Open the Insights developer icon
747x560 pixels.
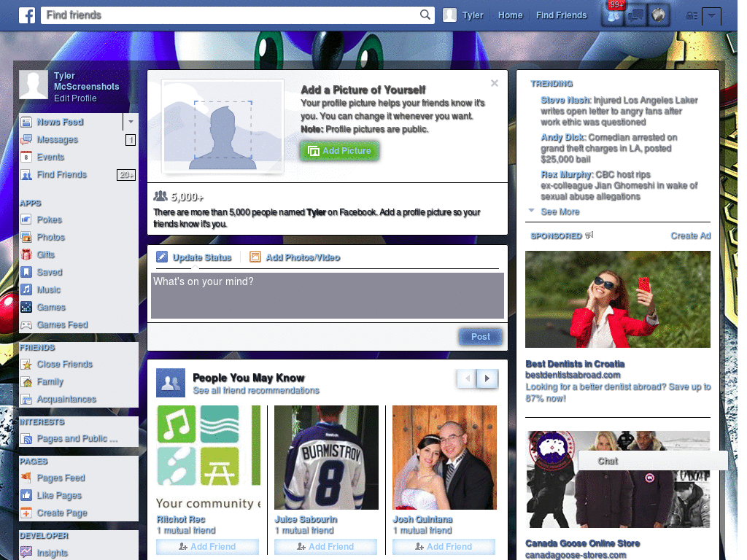(x=26, y=553)
